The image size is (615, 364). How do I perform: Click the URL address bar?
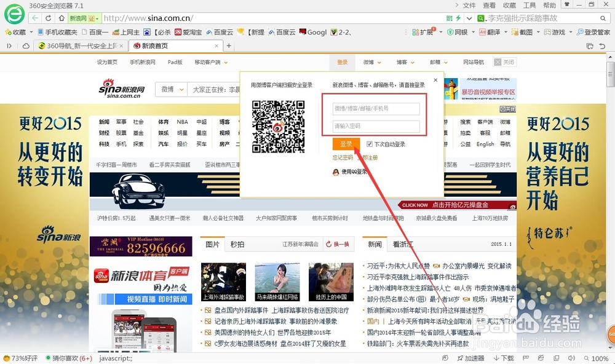[x=272, y=18]
